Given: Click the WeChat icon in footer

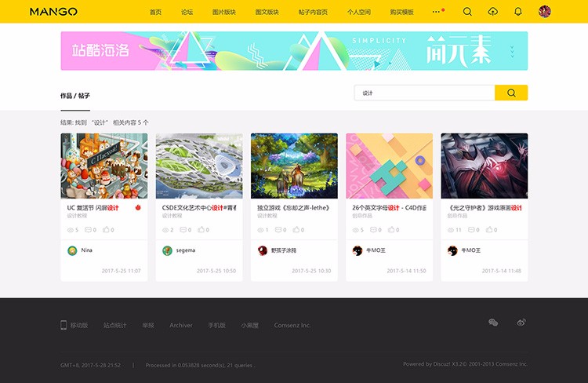Looking at the screenshot, I should 493,322.
